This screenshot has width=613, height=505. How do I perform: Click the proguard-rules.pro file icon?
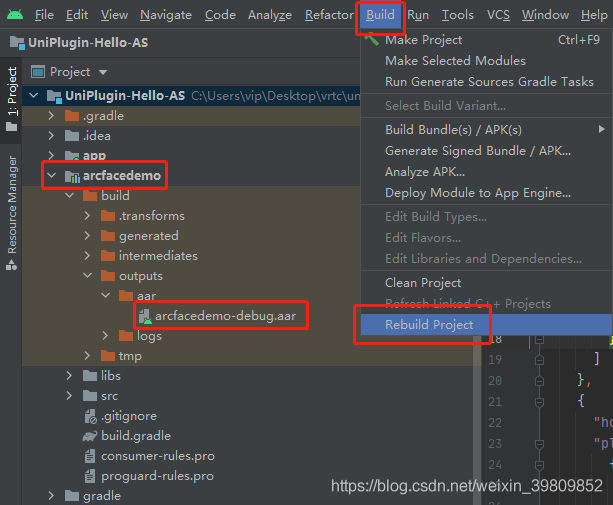pos(90,476)
